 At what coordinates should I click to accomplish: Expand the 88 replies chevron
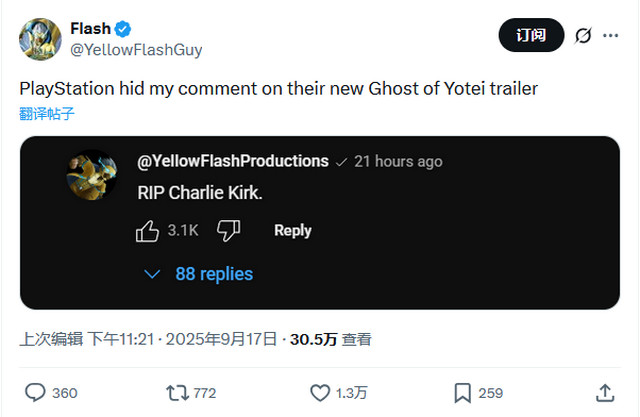pyautogui.click(x=152, y=274)
